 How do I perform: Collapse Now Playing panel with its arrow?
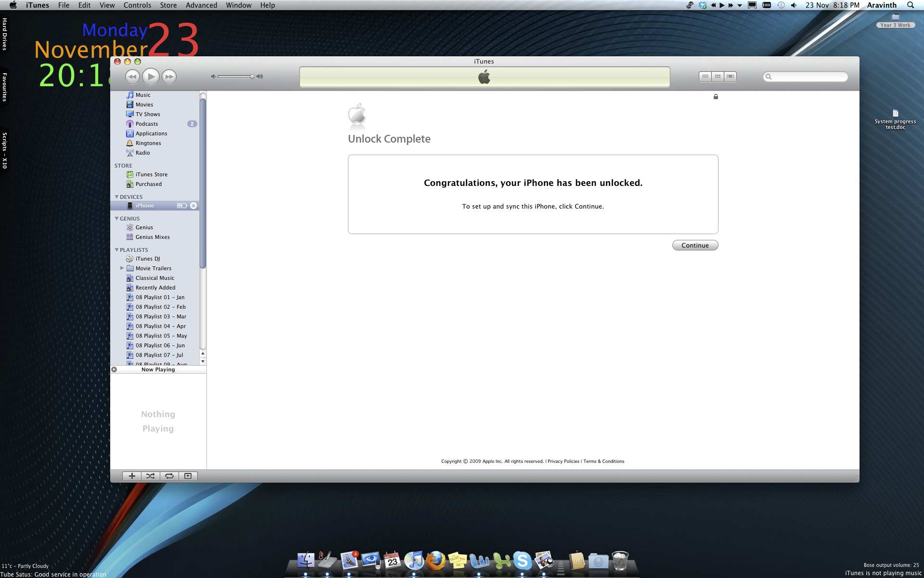pyautogui.click(x=114, y=369)
